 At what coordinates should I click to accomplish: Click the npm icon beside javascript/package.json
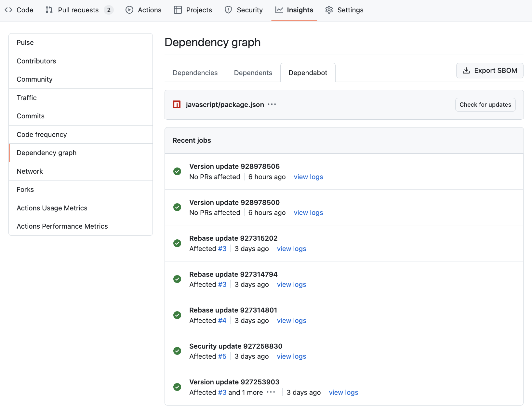point(177,104)
